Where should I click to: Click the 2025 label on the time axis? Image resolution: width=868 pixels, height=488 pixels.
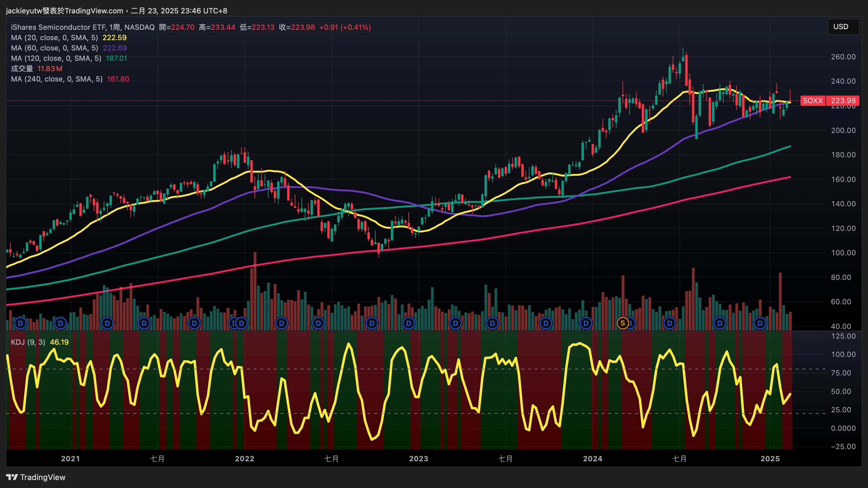pos(770,458)
